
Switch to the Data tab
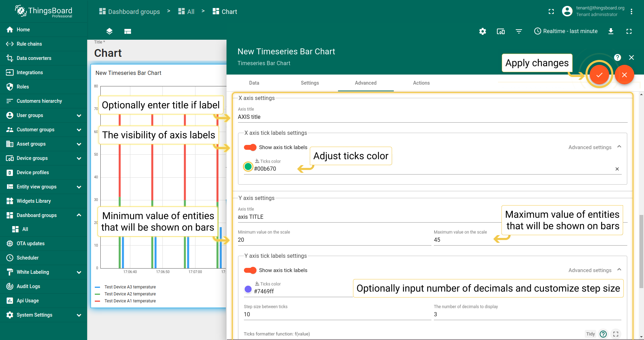click(254, 83)
